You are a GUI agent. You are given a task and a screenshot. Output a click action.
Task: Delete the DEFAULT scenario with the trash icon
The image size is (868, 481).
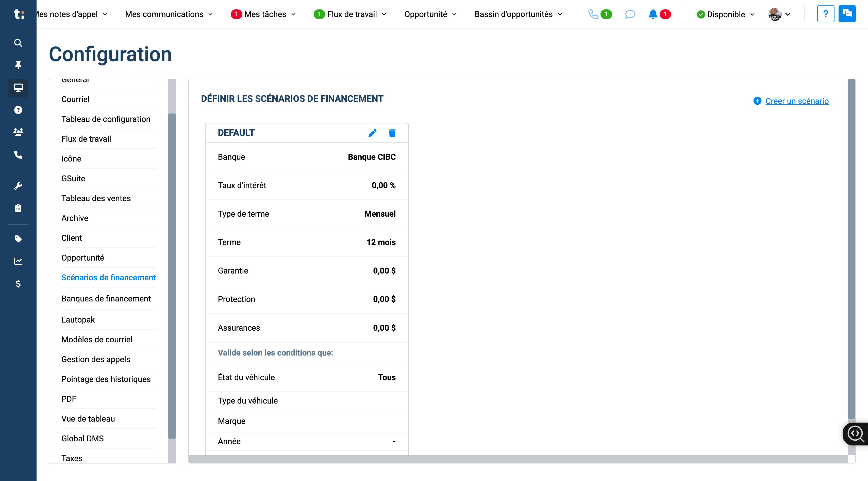click(392, 133)
